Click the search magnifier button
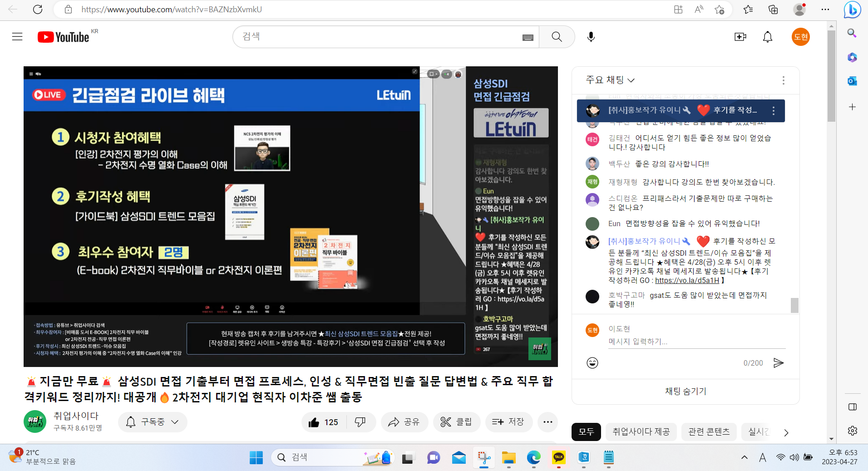The height and width of the screenshot is (471, 868). point(557,37)
